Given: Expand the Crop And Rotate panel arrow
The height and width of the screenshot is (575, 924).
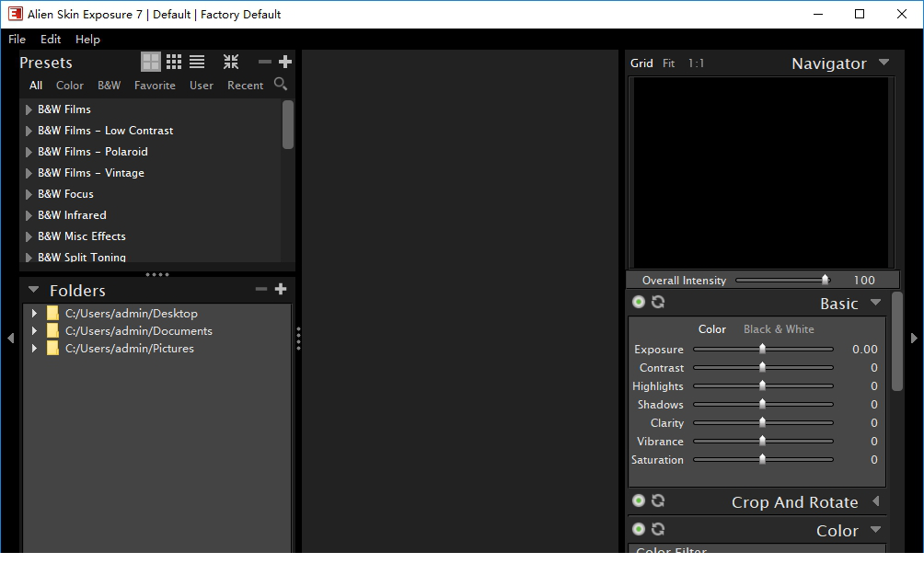Looking at the screenshot, I should (x=876, y=500).
